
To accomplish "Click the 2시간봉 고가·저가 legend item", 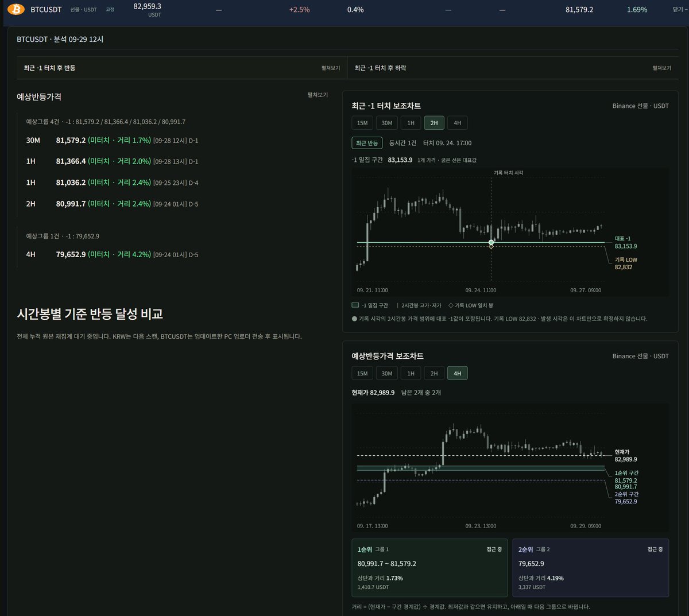I will tap(419, 305).
